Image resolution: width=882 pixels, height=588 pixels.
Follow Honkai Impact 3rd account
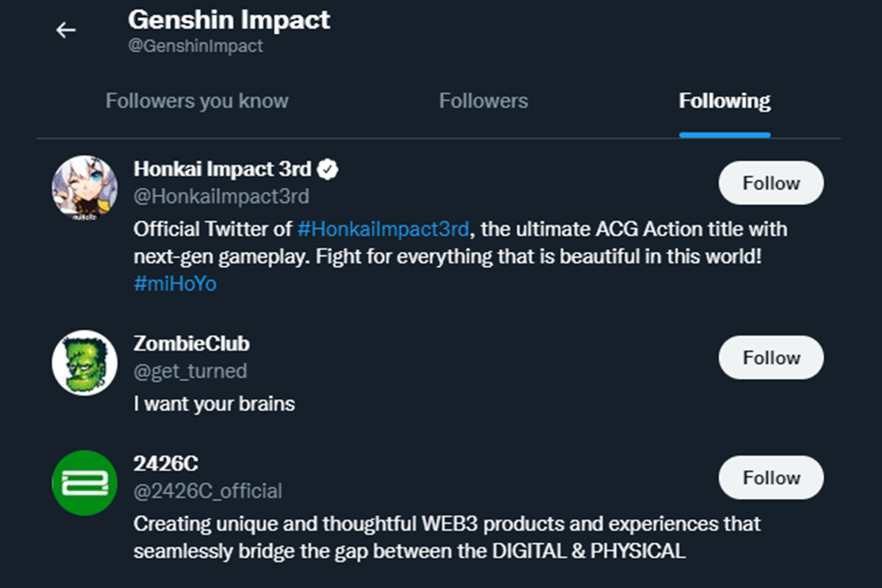pyautogui.click(x=770, y=183)
